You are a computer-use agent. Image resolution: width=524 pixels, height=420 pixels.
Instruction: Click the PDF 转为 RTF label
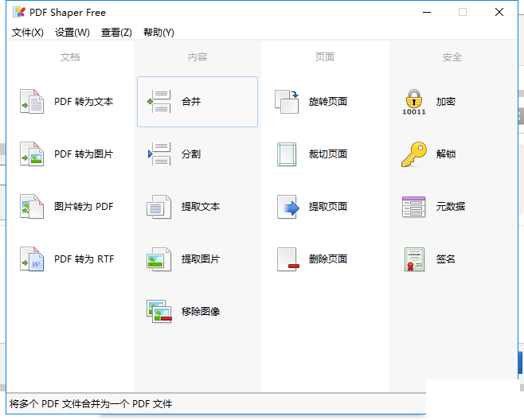84,259
